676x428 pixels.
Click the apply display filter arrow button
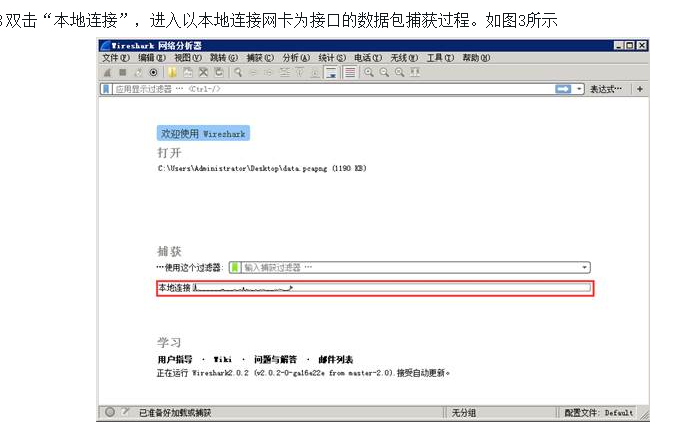tap(563, 89)
